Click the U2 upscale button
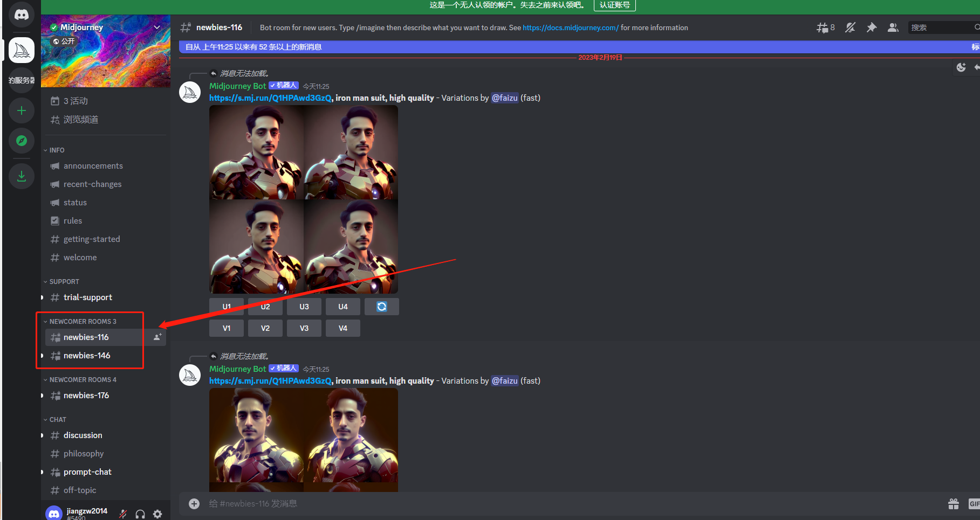This screenshot has height=520, width=980. tap(265, 307)
